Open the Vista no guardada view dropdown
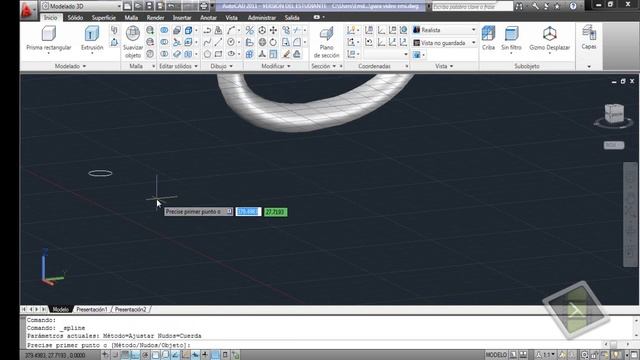This screenshot has height=360, width=640. [x=444, y=43]
